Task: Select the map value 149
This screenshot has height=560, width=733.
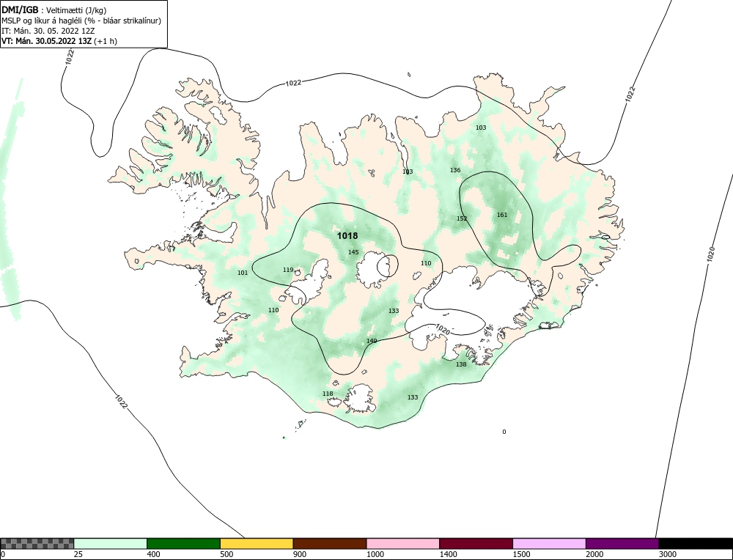Action: click(372, 341)
